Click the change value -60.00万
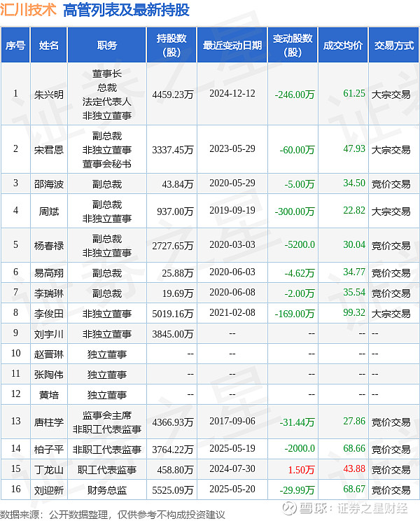The width and height of the screenshot is (420, 521). click(297, 150)
